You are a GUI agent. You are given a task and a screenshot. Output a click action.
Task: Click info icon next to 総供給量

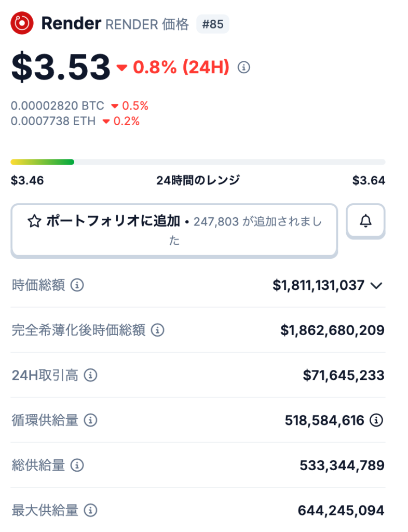tap(77, 465)
